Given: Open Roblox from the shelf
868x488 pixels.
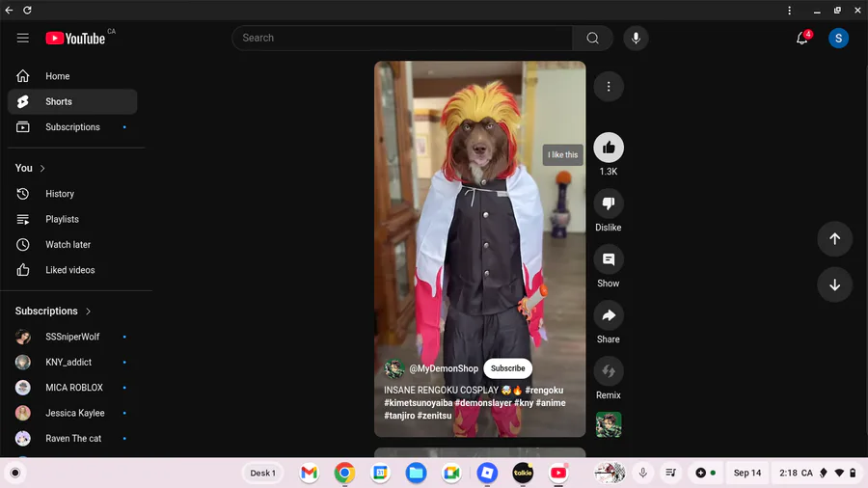Looking at the screenshot, I should [x=487, y=474].
